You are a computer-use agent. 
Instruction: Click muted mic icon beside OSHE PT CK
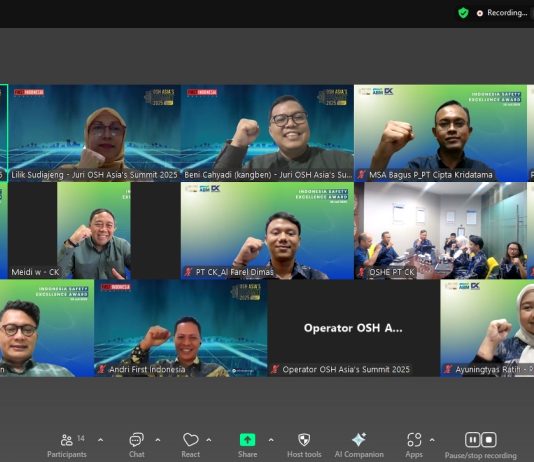tap(361, 272)
